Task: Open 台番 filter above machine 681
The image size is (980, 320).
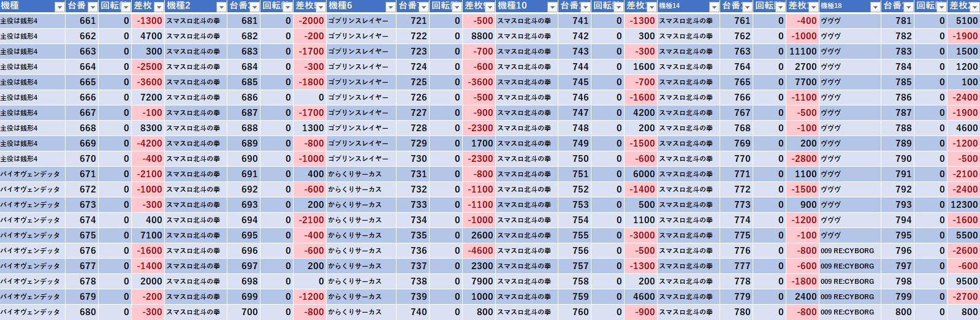Action: click(x=254, y=7)
